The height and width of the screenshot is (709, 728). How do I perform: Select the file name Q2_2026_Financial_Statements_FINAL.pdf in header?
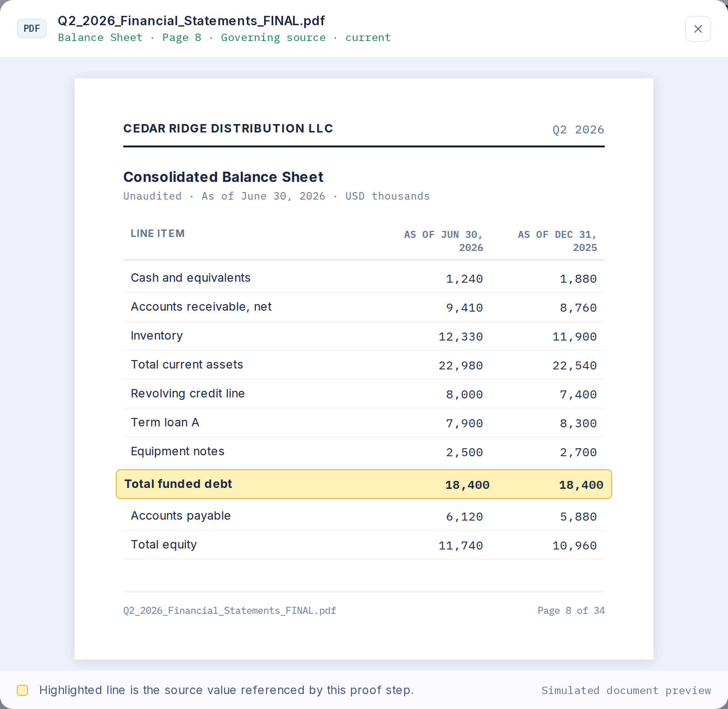click(191, 21)
